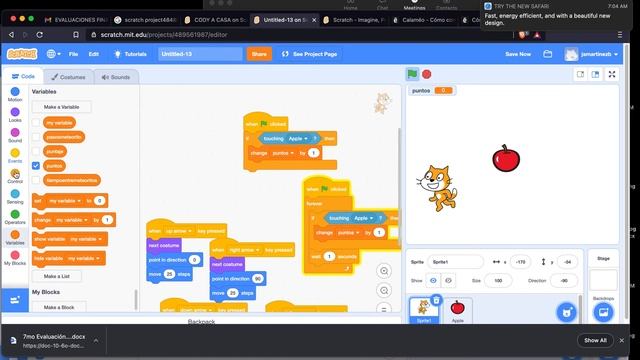Image resolution: width=640 pixels, height=360 pixels.
Task: Show the sprite with eye icon
Action: (433, 280)
